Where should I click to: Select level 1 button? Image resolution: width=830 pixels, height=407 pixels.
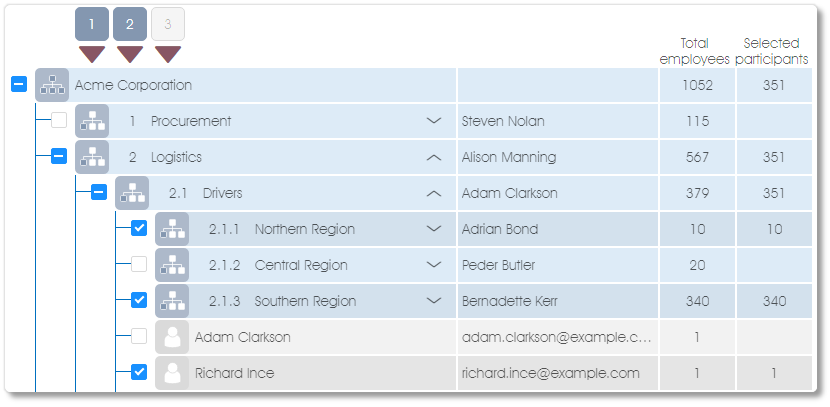click(92, 24)
